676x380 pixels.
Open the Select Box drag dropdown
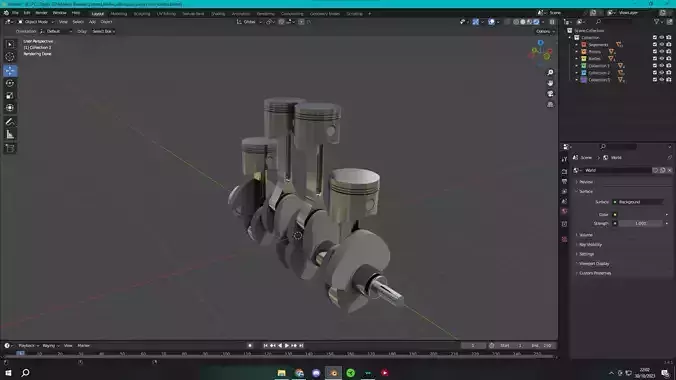pos(103,31)
